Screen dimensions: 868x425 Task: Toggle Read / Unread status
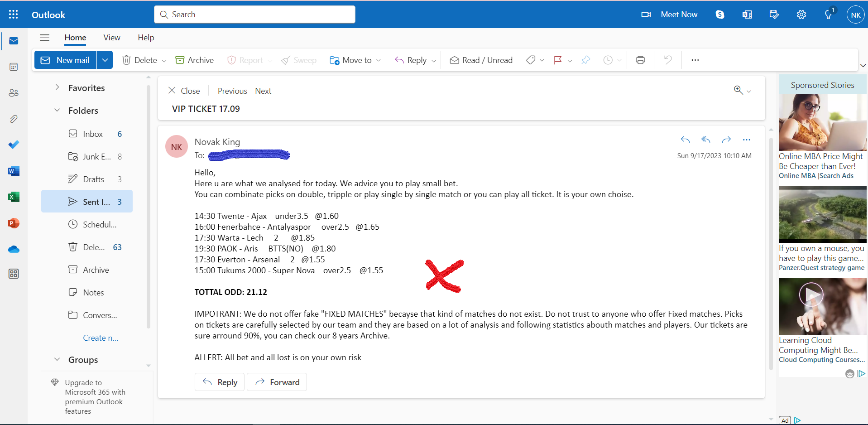(x=481, y=60)
